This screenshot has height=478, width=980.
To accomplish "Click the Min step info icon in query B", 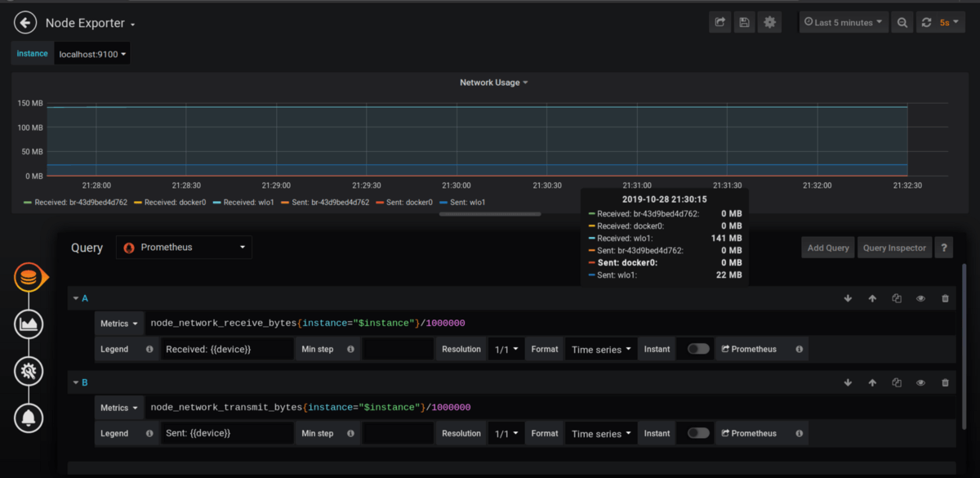I will pos(350,433).
